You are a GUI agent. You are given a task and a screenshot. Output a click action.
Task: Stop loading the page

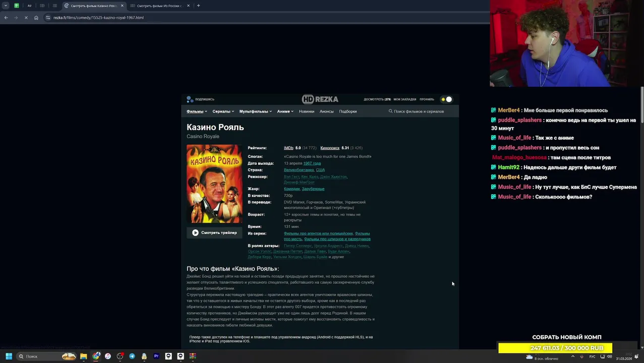tap(26, 18)
